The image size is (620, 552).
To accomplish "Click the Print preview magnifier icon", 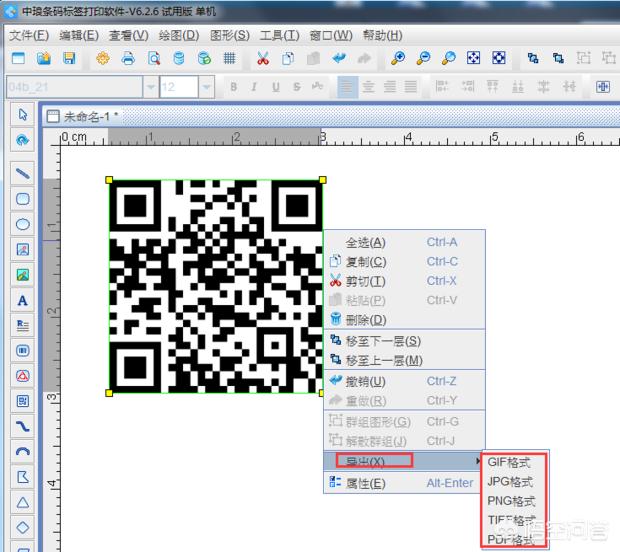I will click(x=154, y=59).
